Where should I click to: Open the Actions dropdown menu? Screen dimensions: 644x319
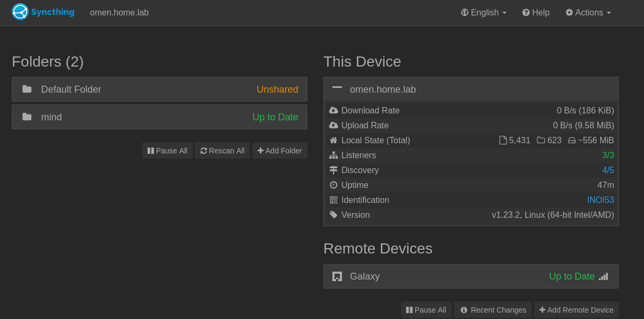588,12
